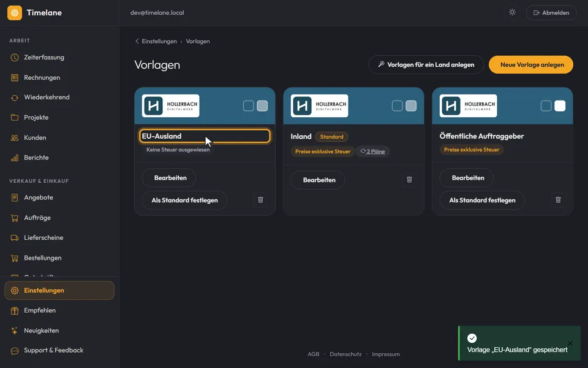
Task: Set EU-Ausland as standard template
Action: click(x=184, y=200)
